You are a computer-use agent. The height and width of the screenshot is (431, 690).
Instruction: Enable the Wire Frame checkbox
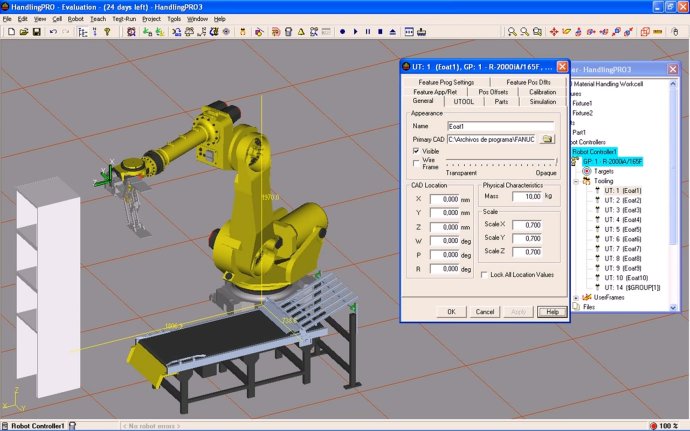(x=417, y=162)
